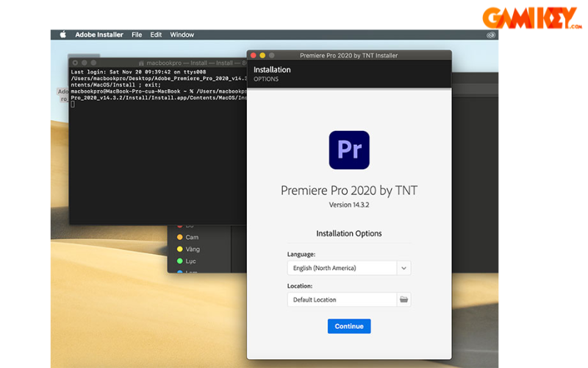Click the 'Installation Options' heading
The height and width of the screenshot is (368, 588).
coord(349,233)
